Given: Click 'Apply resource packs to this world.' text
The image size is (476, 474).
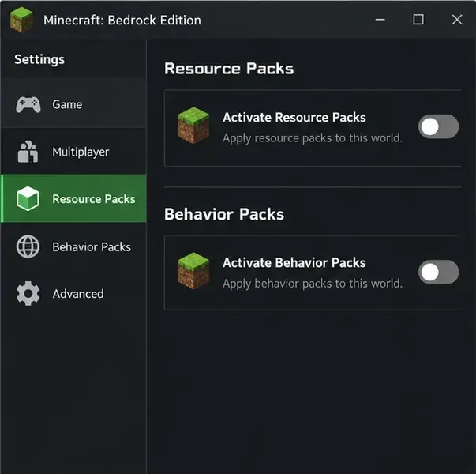Looking at the screenshot, I should click(x=313, y=138).
